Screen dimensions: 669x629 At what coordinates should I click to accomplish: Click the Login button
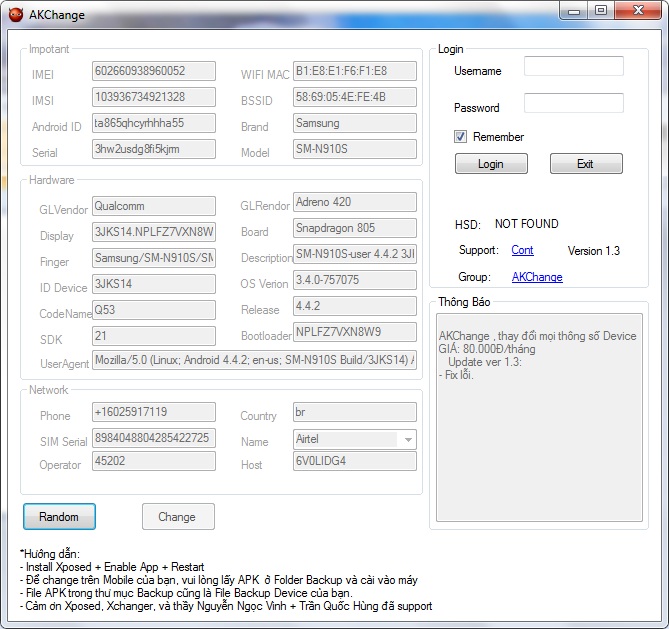[x=491, y=164]
